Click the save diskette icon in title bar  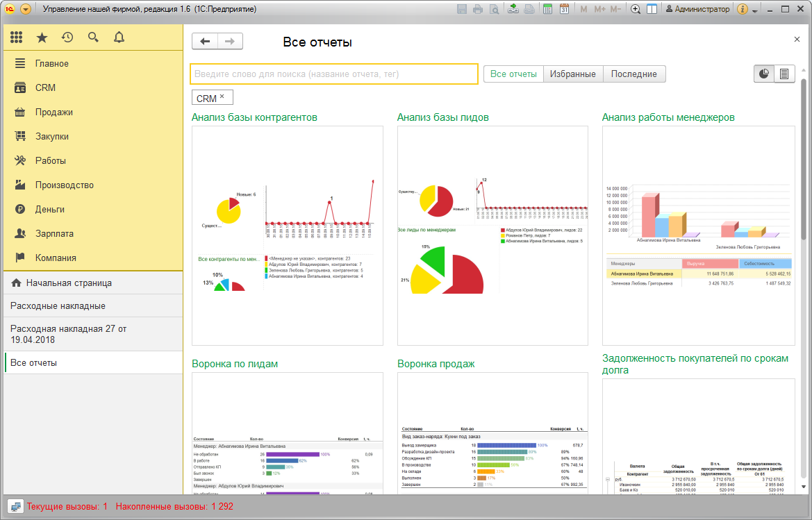462,9
